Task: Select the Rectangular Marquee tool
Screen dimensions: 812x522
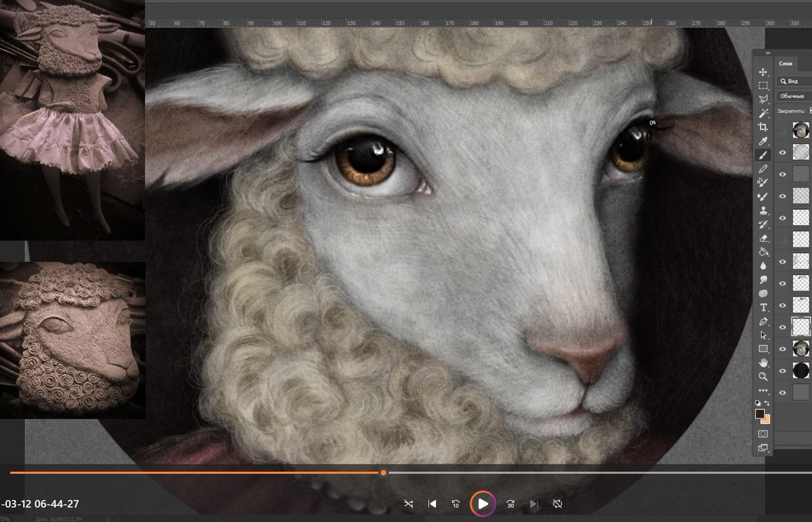Action: click(x=763, y=86)
